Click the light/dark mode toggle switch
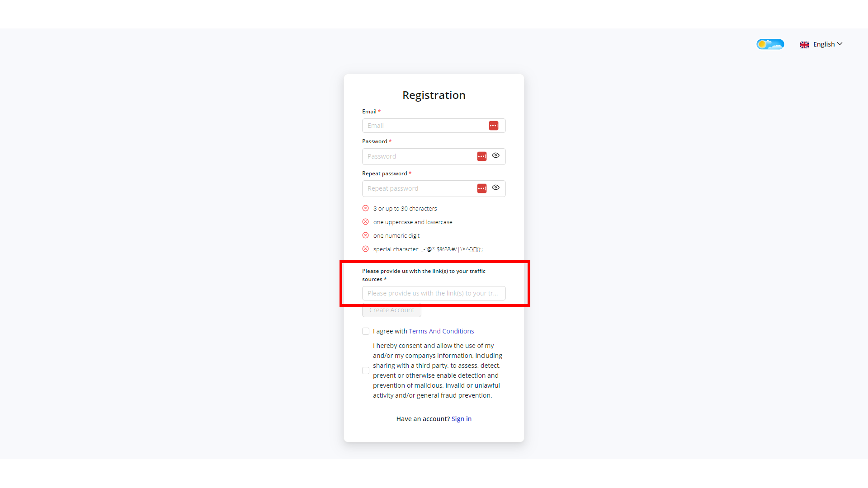 click(x=770, y=43)
